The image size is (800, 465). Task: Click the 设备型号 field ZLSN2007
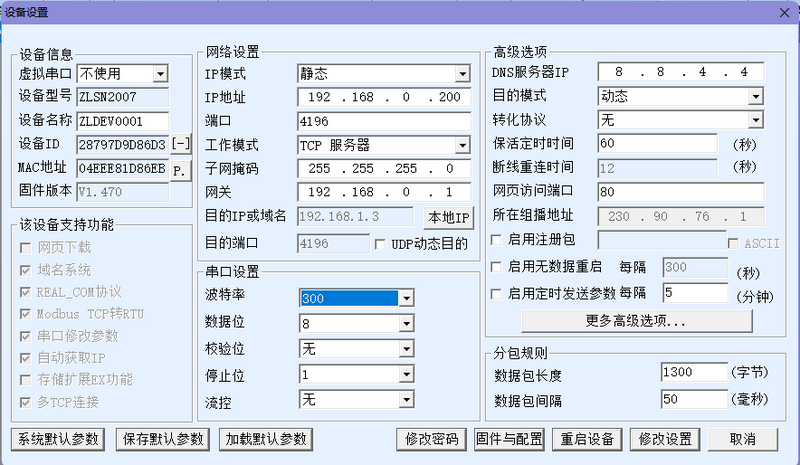pos(122,97)
